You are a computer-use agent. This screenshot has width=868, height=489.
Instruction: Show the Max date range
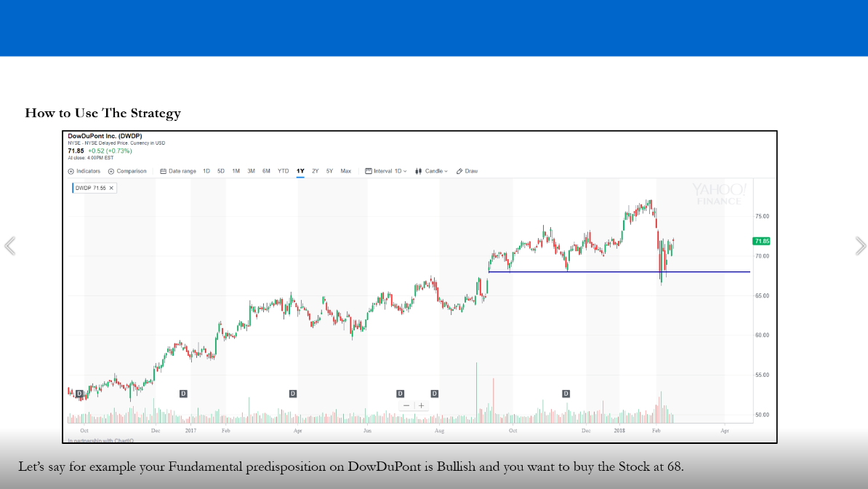345,171
